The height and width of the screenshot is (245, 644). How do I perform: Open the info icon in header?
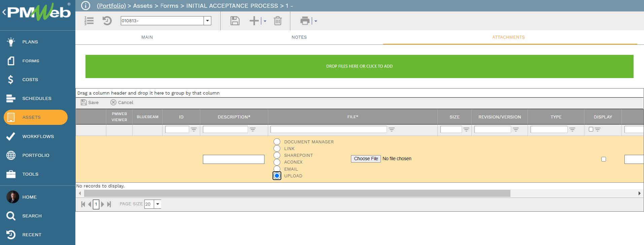pos(86,6)
